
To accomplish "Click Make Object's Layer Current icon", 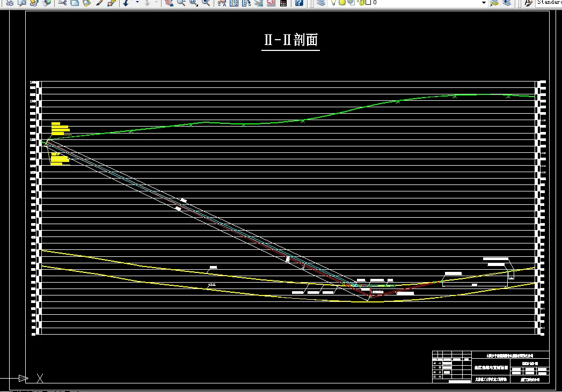I will click(x=494, y=3).
